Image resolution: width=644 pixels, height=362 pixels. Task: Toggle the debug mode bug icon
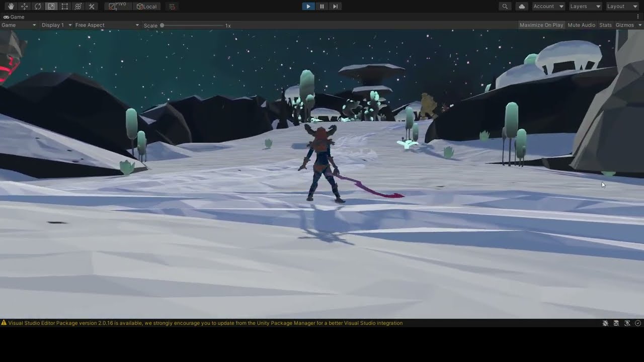(x=606, y=323)
